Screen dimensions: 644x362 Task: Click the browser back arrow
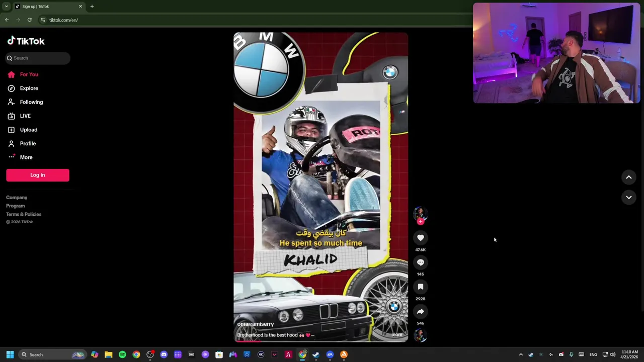7,20
